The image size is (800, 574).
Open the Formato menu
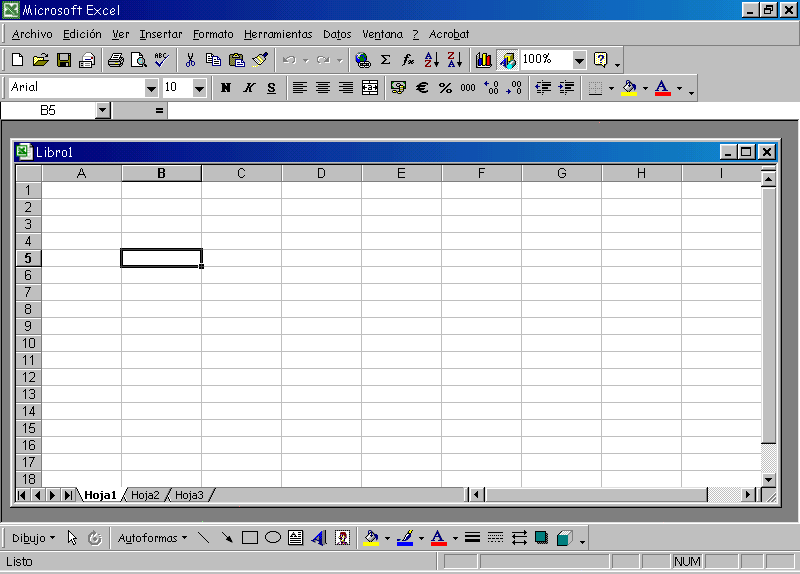pyautogui.click(x=213, y=34)
